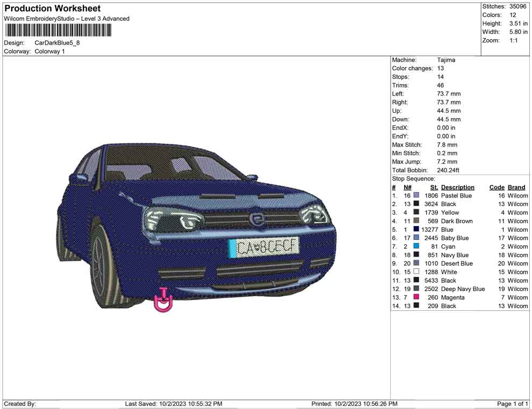
Task: Click the Pastel Blue color swatch
Action: [416, 196]
